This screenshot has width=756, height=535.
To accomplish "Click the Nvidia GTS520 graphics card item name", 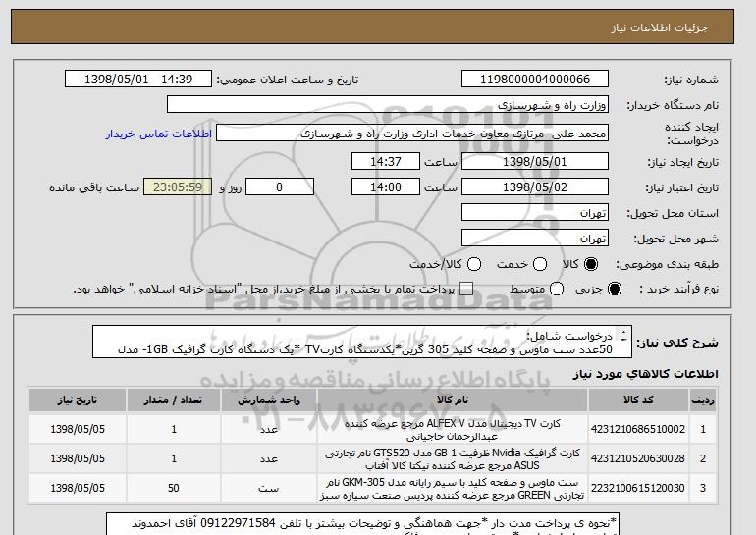I will click(453, 458).
